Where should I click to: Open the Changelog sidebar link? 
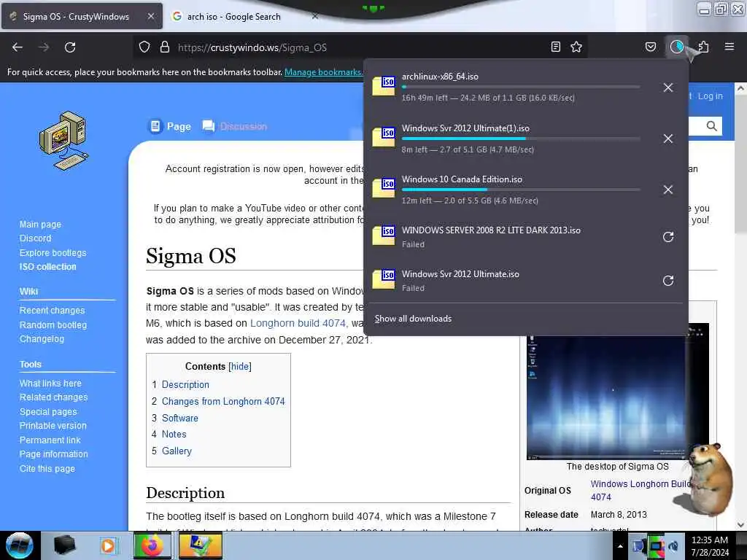click(x=42, y=339)
